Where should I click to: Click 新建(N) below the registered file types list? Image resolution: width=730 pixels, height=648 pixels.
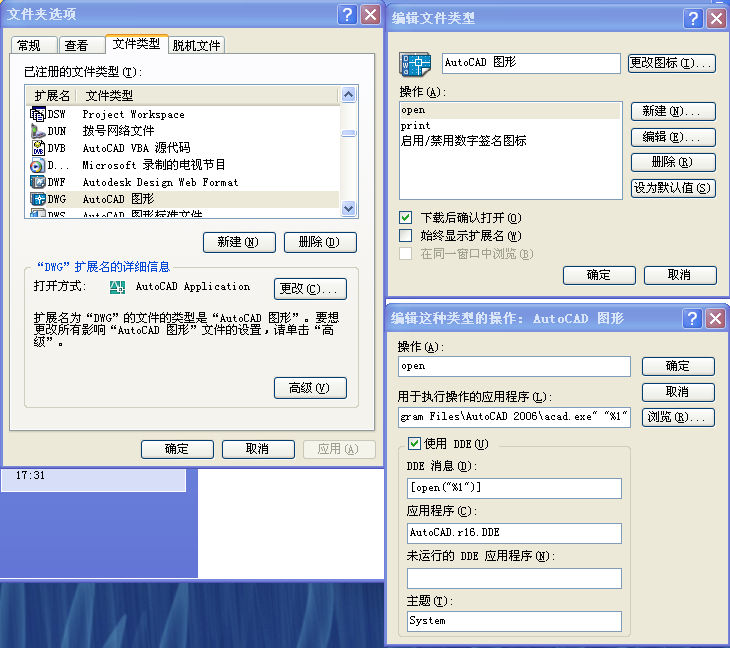tap(239, 242)
